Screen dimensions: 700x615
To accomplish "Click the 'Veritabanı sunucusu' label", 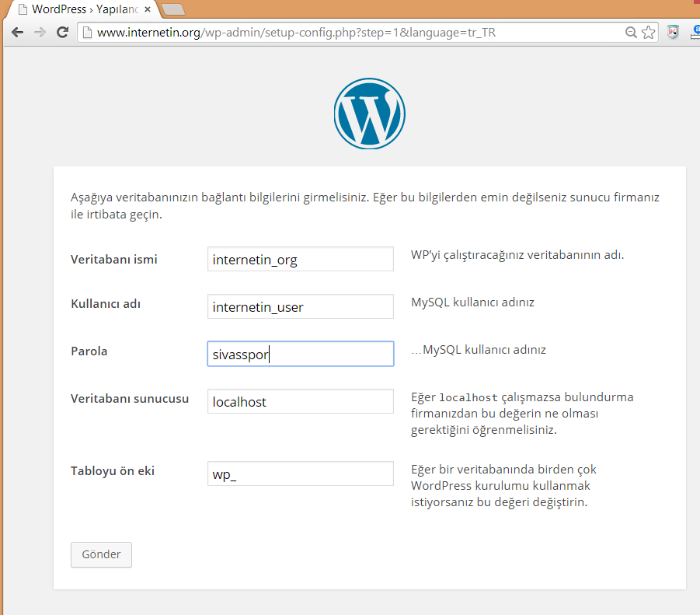I will point(130,399).
